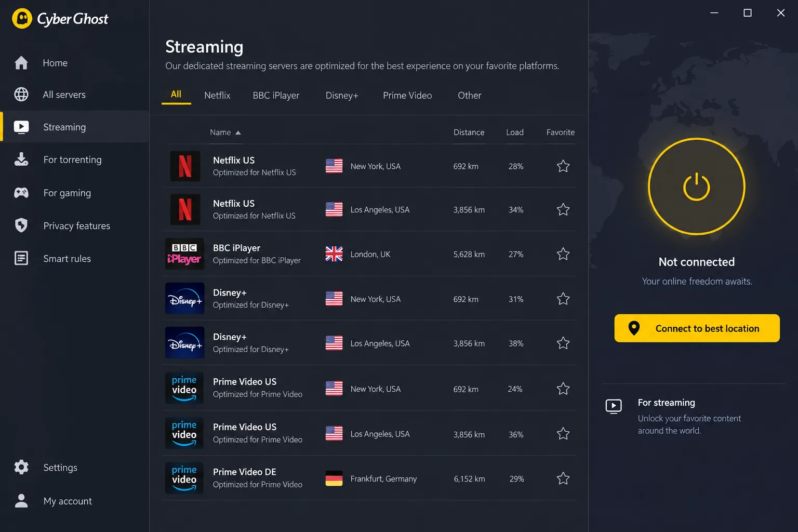This screenshot has height=532, width=798.
Task: Switch to the Disney+ tab
Action: (342, 96)
